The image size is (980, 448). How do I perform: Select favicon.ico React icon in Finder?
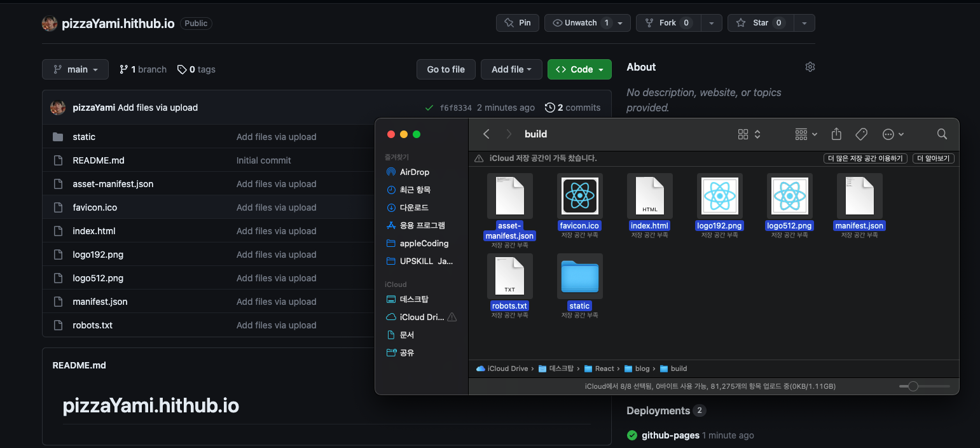click(580, 195)
